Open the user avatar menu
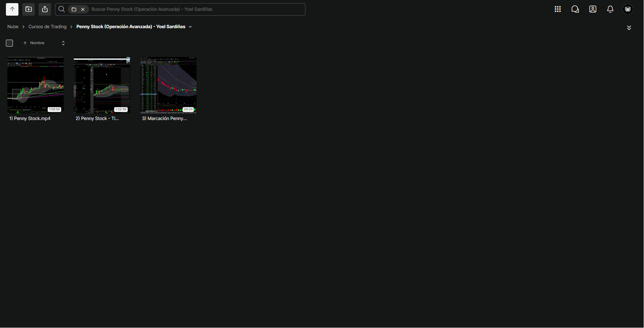Image resolution: width=644 pixels, height=328 pixels. [628, 9]
